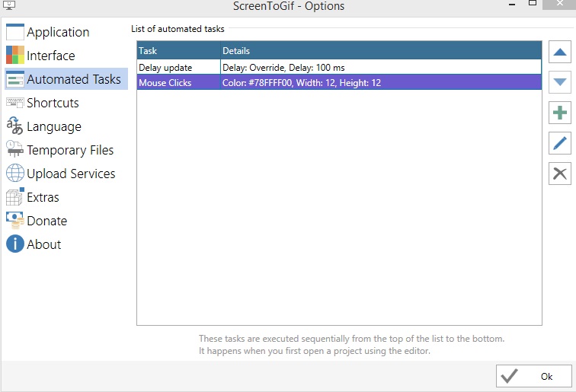Move selected task up with arrow

[559, 52]
